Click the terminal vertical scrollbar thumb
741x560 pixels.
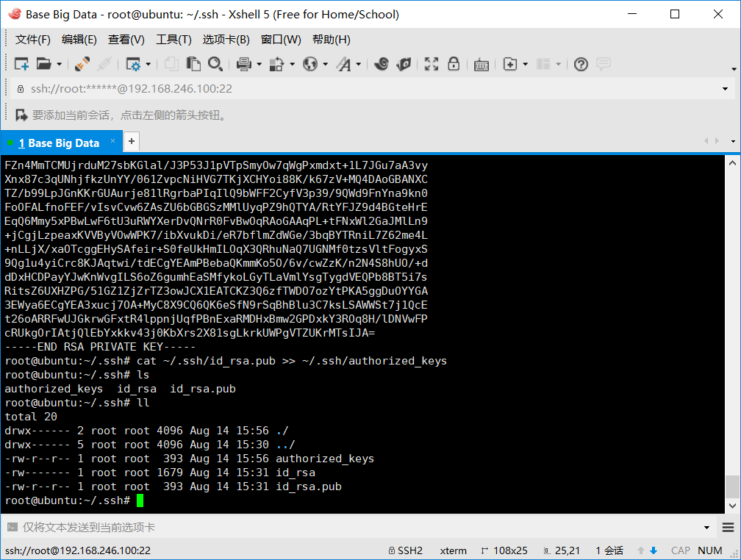(732, 487)
